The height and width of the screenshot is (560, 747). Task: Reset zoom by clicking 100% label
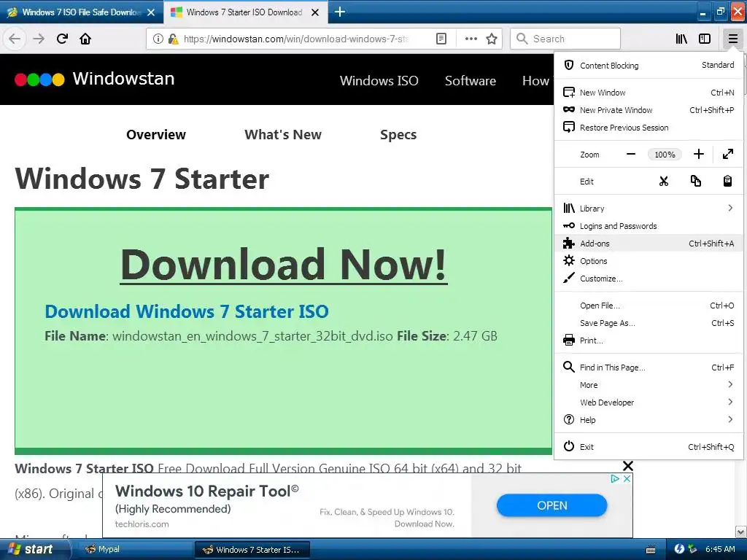(665, 155)
